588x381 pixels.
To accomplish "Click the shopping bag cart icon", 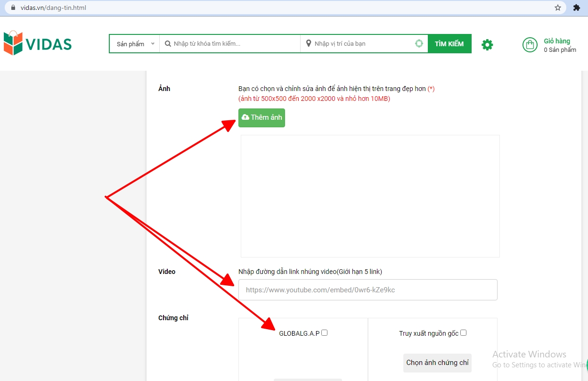I will [530, 45].
